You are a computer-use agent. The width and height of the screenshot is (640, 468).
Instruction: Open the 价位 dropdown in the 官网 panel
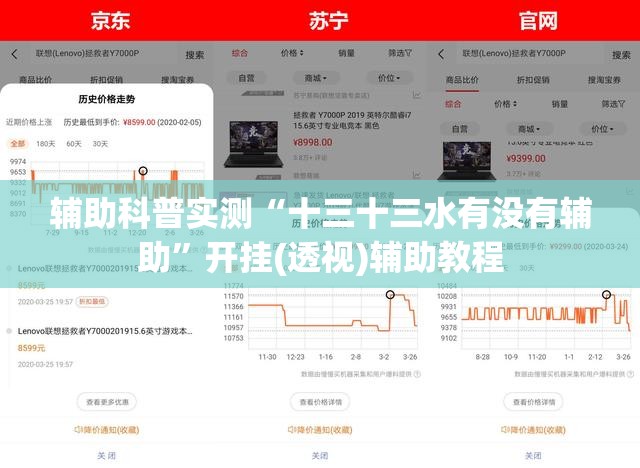point(602,129)
